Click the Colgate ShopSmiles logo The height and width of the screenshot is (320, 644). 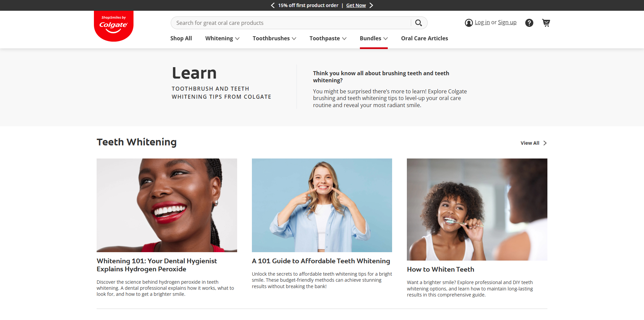pyautogui.click(x=113, y=26)
